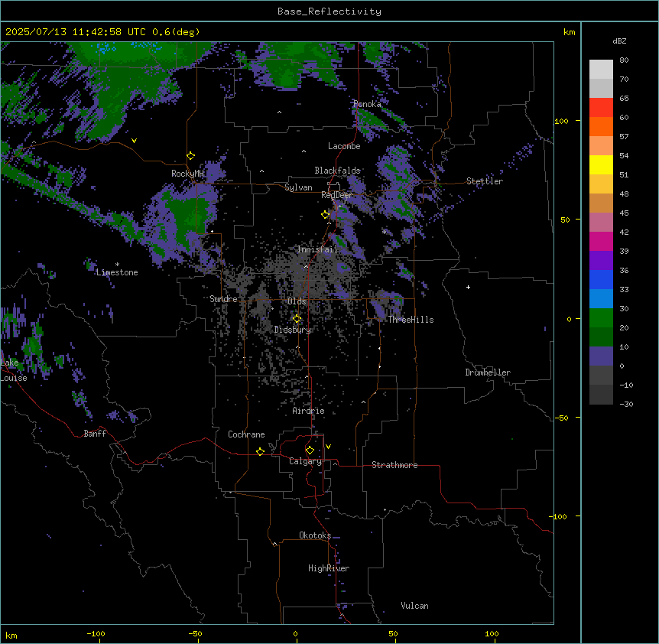
Task: Click the RedDeer city label
Action: (336, 195)
